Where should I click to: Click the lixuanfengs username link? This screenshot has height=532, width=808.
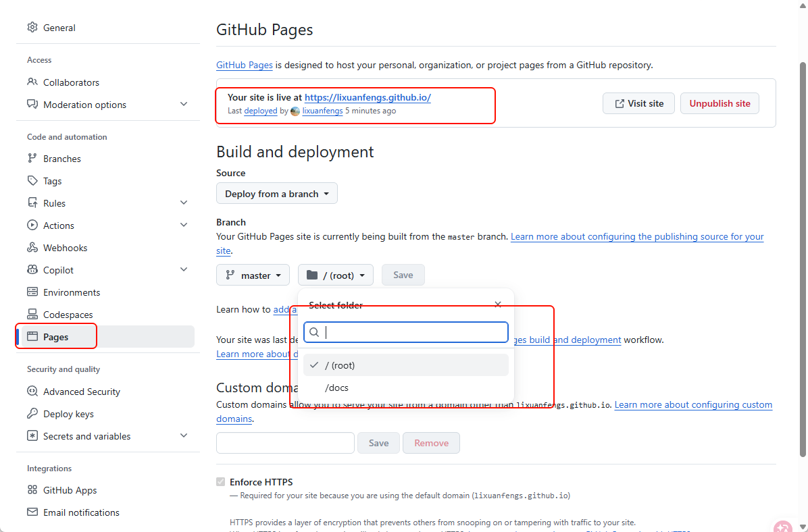(322, 111)
